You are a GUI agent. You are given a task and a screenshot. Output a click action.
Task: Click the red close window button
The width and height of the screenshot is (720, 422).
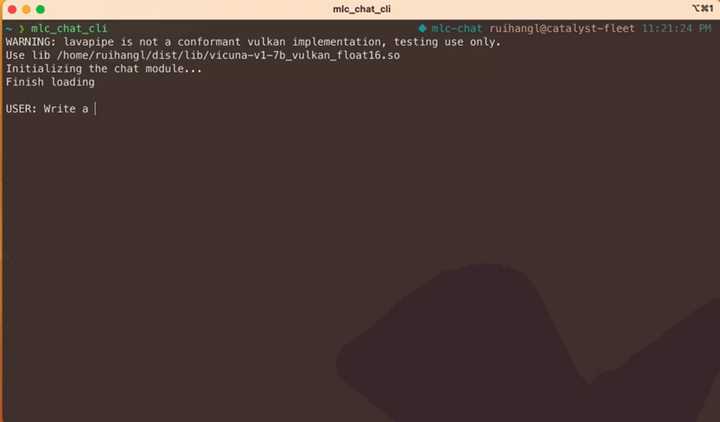[x=12, y=9]
